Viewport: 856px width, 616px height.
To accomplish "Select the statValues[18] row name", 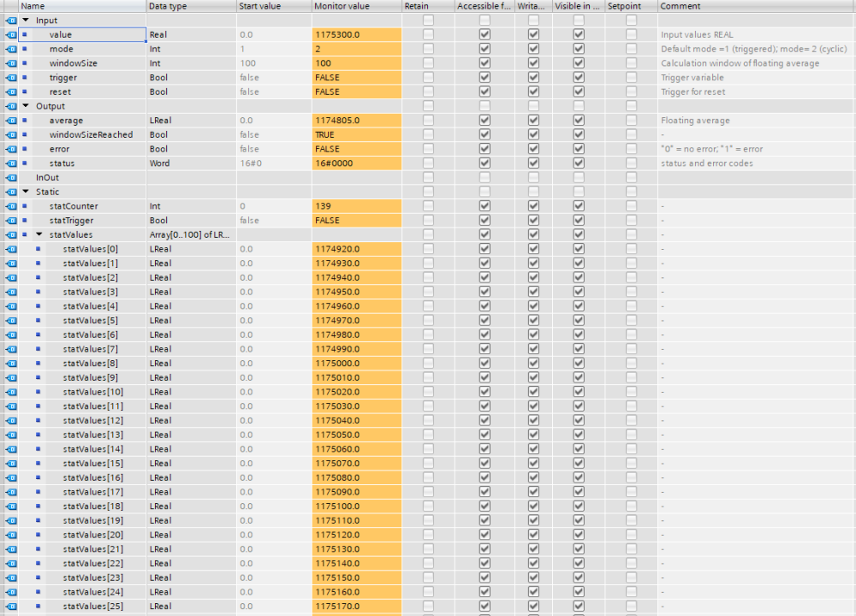I will [92, 506].
